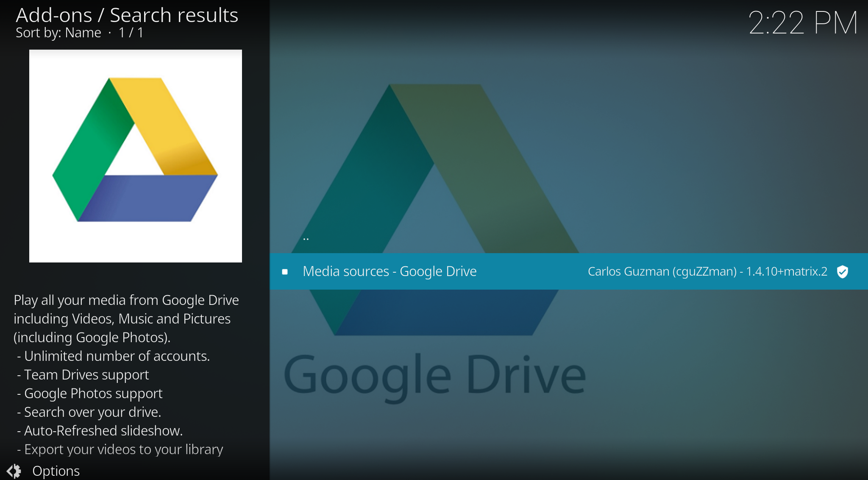Select Media sources - Google Drive add-on
This screenshot has width=868, height=480.
coord(389,271)
